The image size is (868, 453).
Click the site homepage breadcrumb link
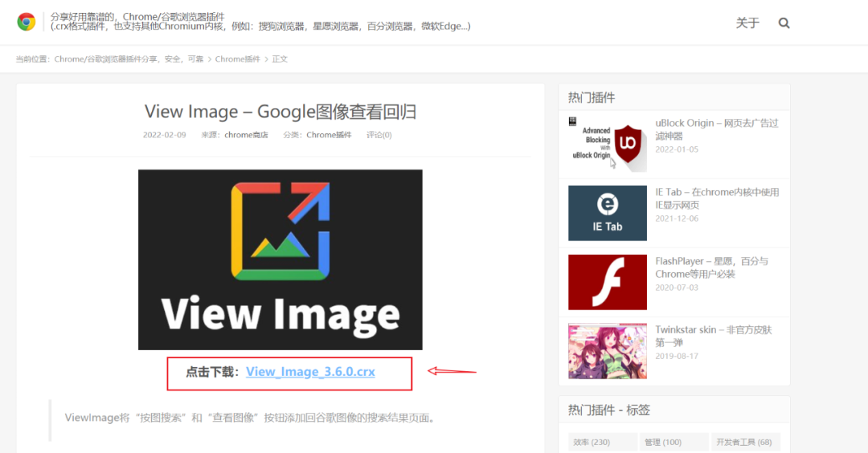point(129,59)
